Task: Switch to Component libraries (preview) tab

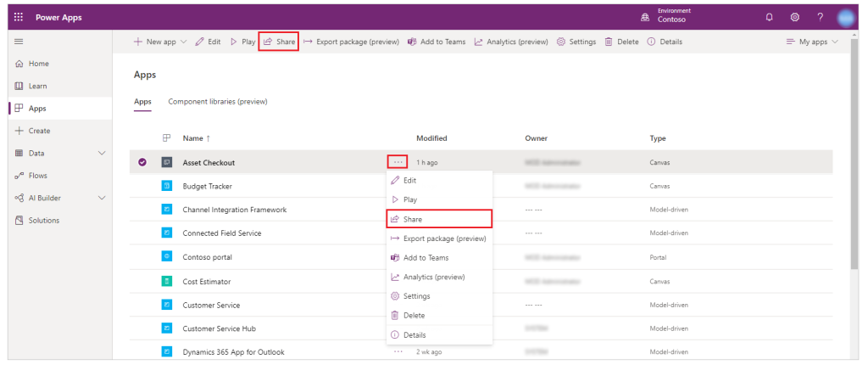Action: 217,102
